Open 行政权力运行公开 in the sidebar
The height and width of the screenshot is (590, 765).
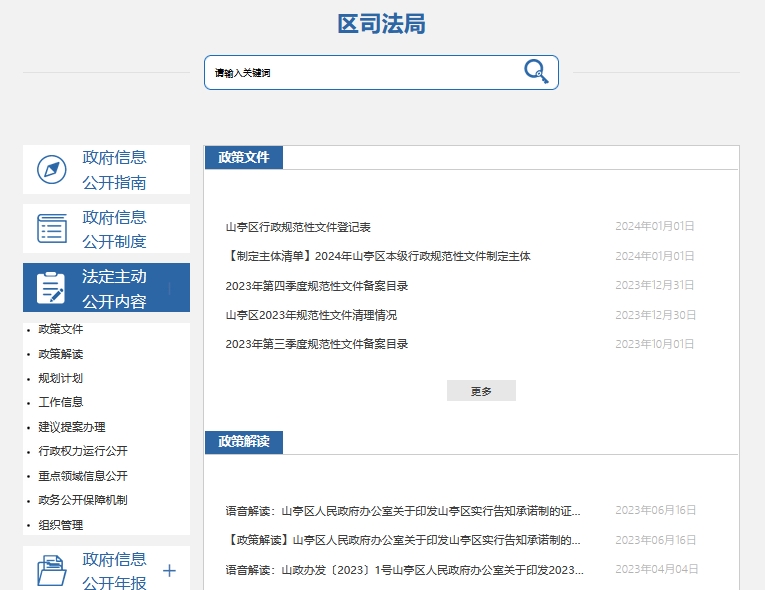pos(83,451)
